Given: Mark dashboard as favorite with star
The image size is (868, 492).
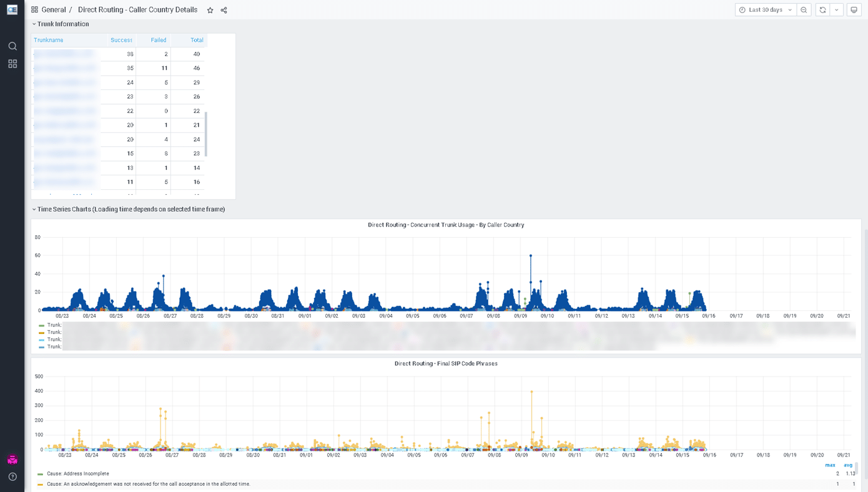Looking at the screenshot, I should [x=210, y=10].
